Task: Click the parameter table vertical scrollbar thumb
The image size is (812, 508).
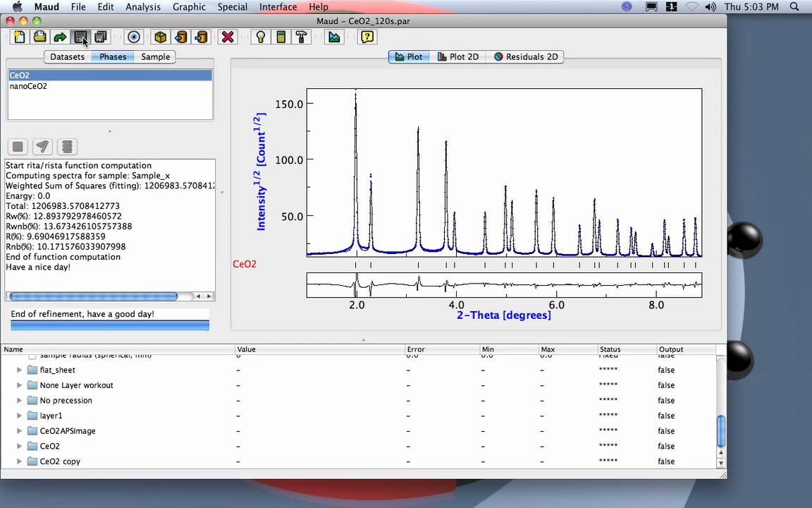Action: pos(720,431)
